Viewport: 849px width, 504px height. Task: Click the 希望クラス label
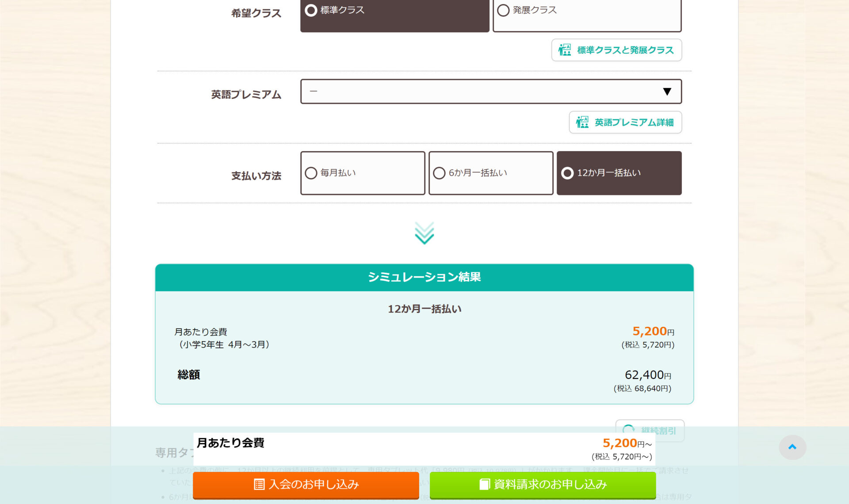point(256,13)
